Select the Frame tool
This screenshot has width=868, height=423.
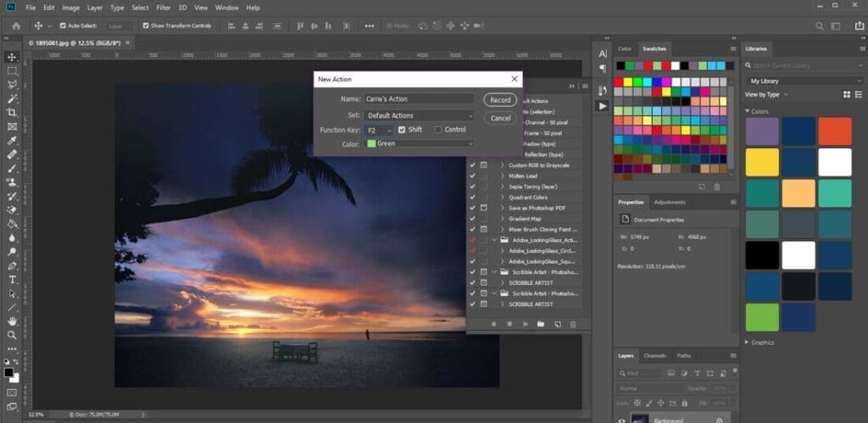point(12,127)
